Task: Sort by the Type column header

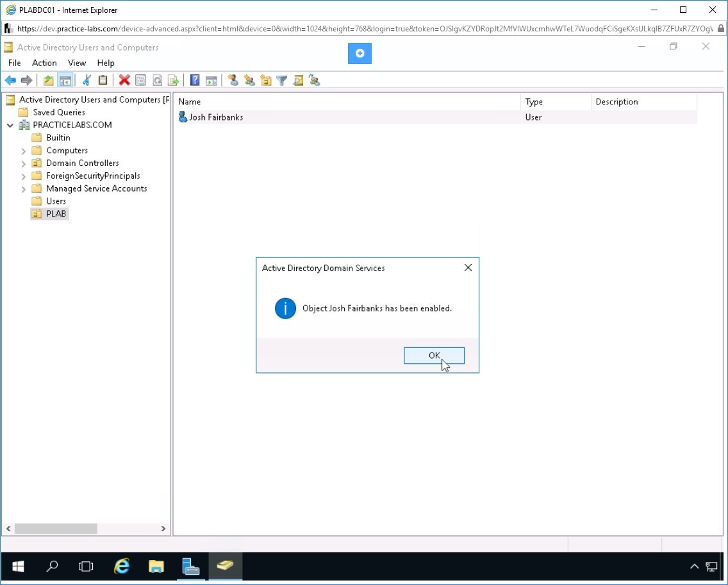Action: (x=556, y=102)
